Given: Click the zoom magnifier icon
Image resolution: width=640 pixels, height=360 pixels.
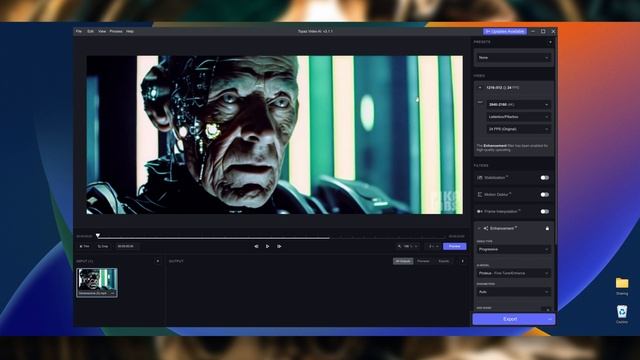Looking at the screenshot, I should coord(399,247).
